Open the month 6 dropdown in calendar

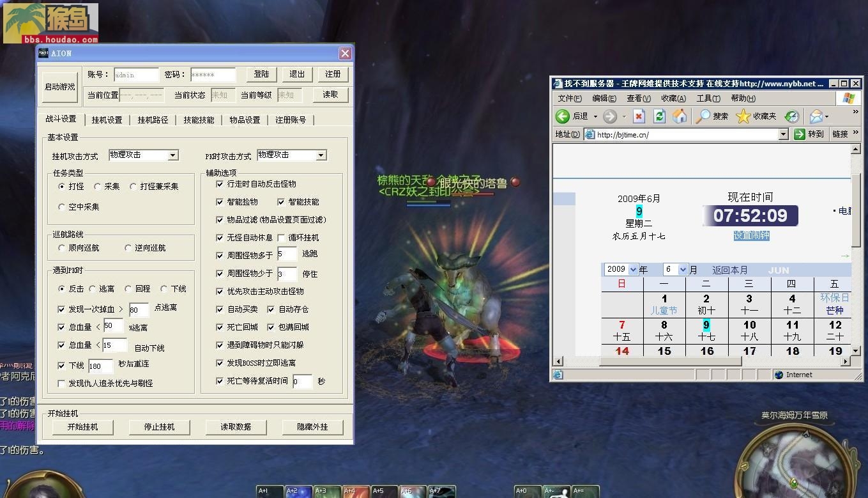pyautogui.click(x=683, y=270)
